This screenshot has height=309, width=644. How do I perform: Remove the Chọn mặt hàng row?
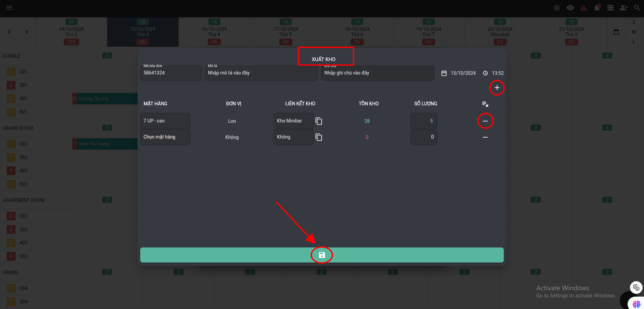(485, 137)
